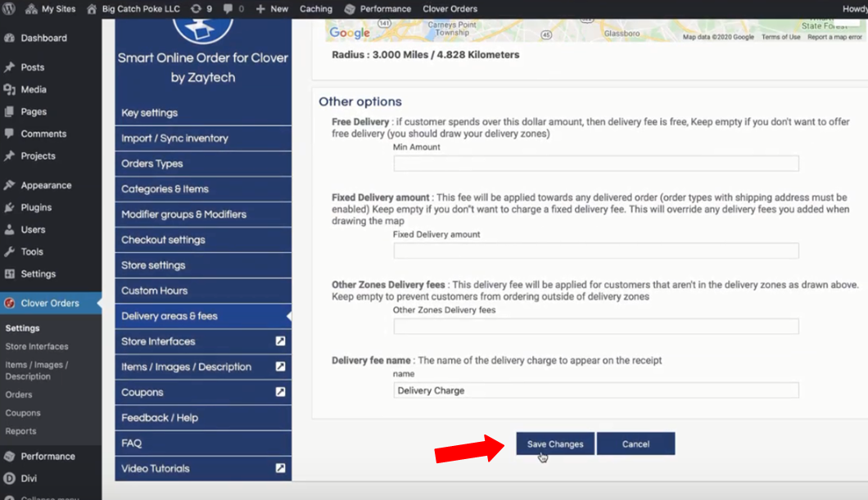Open Clover Orders in the admin bar
Image resolution: width=868 pixels, height=500 pixels.
450,9
